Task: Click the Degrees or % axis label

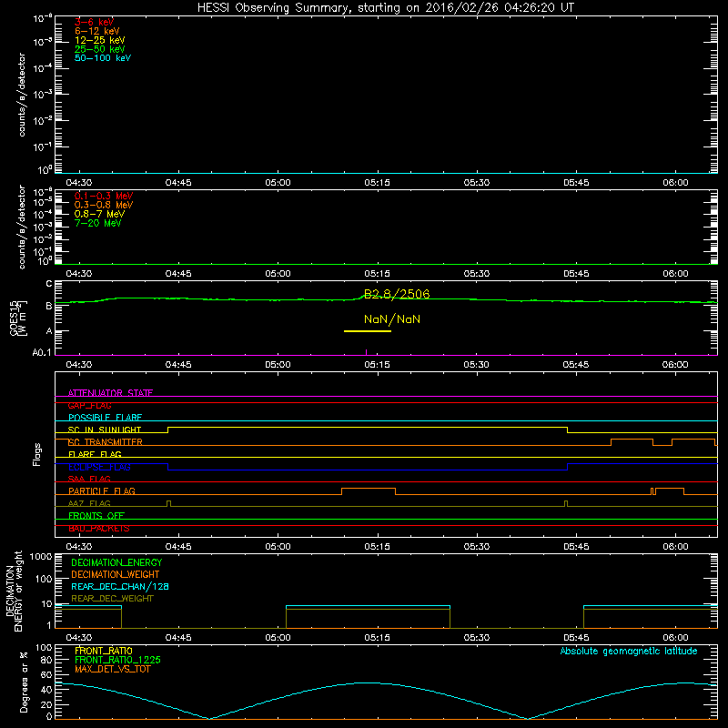Action: pyautogui.click(x=24, y=682)
